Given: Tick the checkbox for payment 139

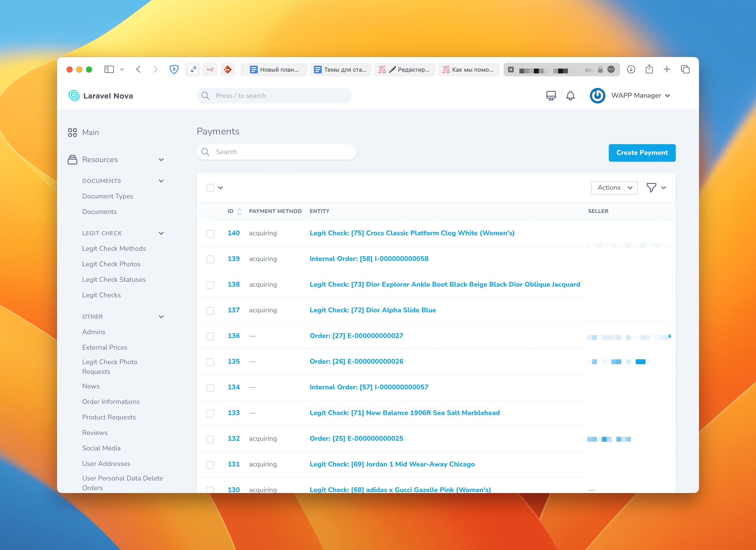Looking at the screenshot, I should (x=210, y=259).
